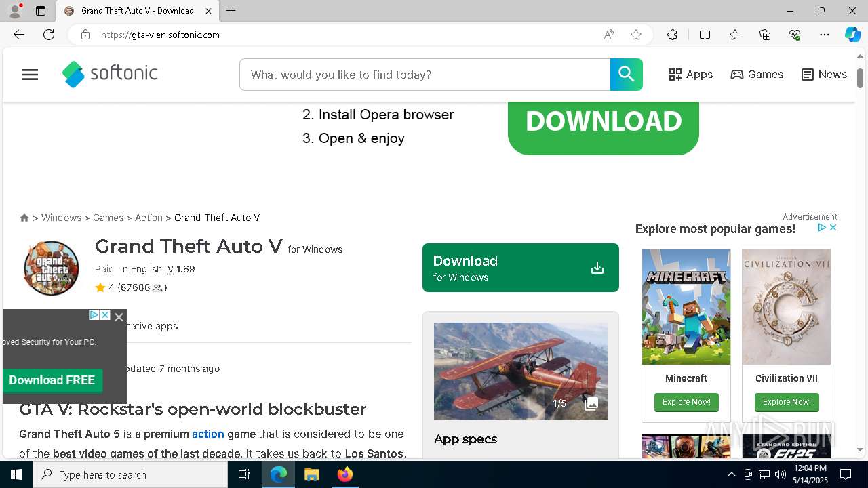This screenshot has width=868, height=488.
Task: Open the News section
Action: click(x=824, y=75)
